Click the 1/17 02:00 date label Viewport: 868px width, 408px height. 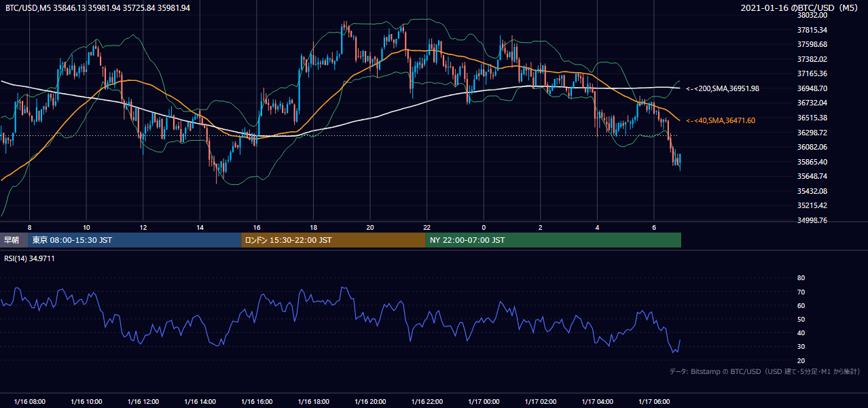pyautogui.click(x=541, y=401)
